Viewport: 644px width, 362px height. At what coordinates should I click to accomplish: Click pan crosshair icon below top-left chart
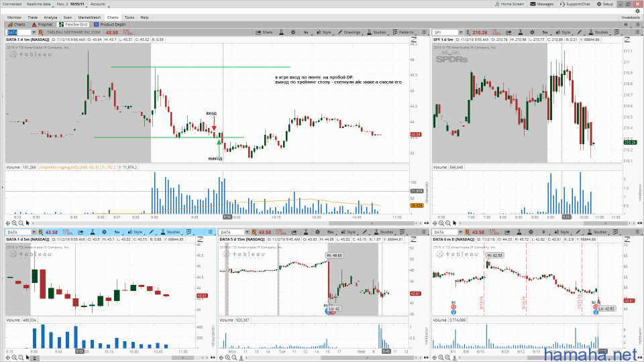[8, 223]
